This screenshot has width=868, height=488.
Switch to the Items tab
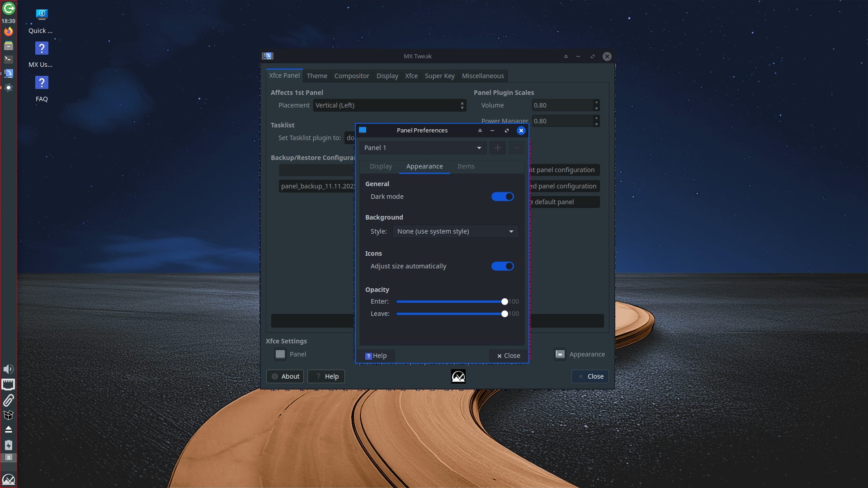tap(466, 166)
